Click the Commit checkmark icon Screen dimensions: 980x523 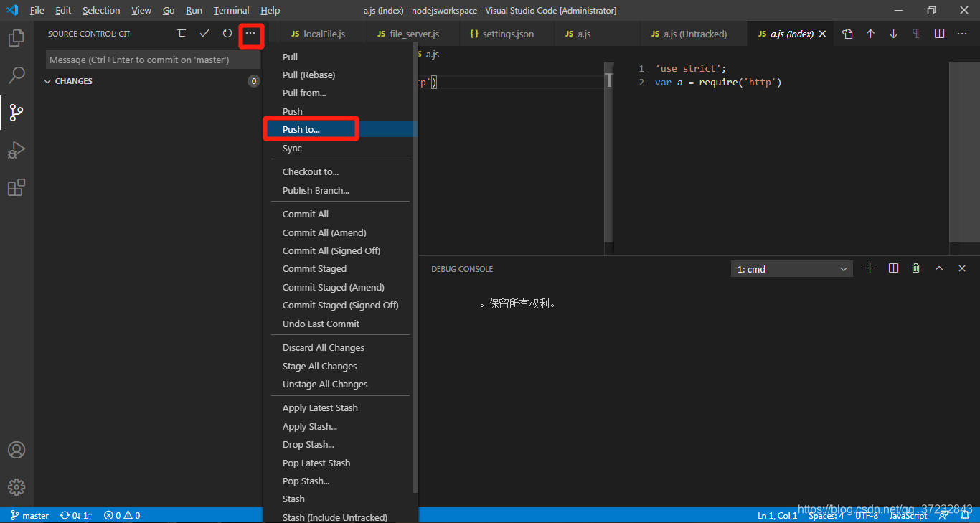(x=204, y=34)
